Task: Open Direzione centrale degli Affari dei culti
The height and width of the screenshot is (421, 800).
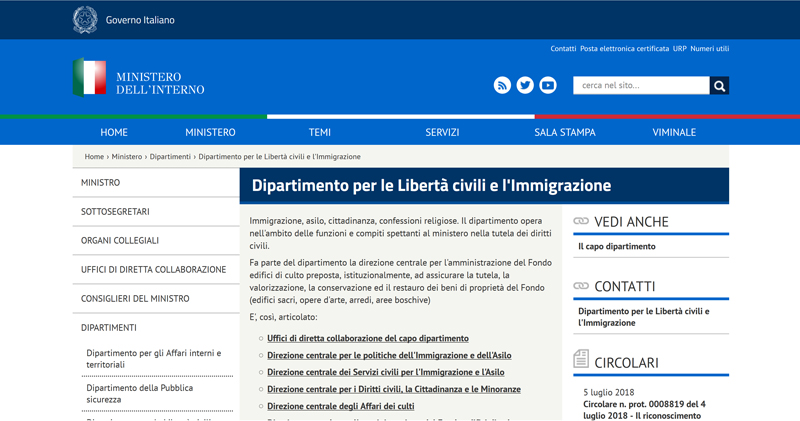Action: click(340, 406)
